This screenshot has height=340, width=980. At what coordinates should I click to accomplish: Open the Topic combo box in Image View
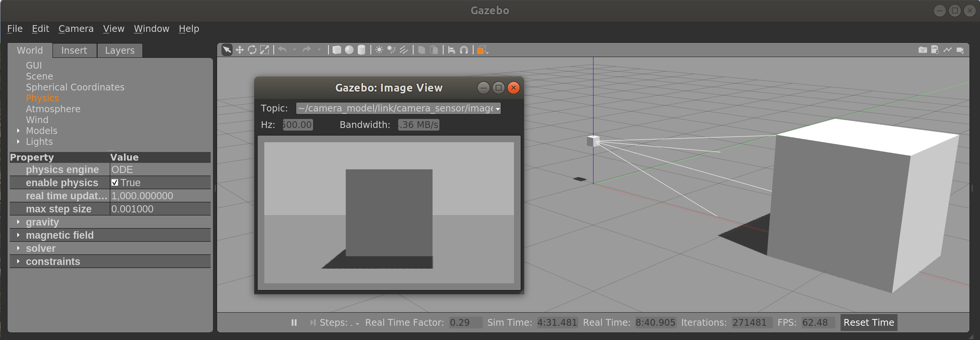tap(398, 108)
